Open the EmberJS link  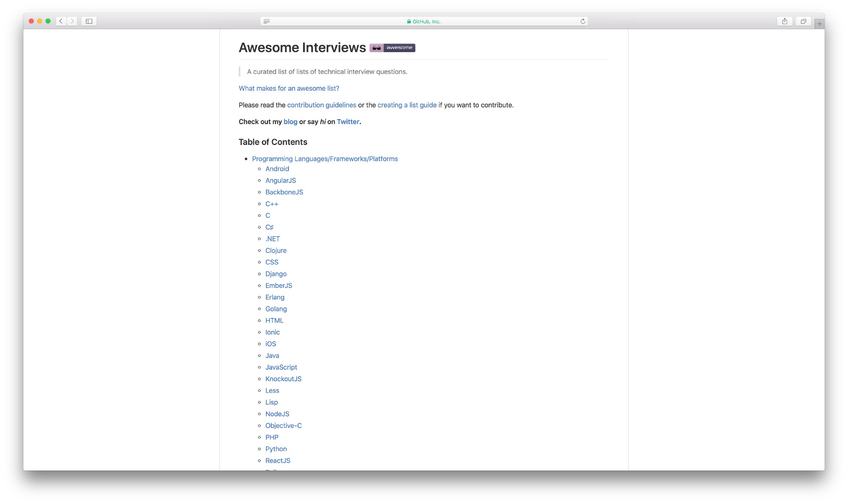pos(279,285)
